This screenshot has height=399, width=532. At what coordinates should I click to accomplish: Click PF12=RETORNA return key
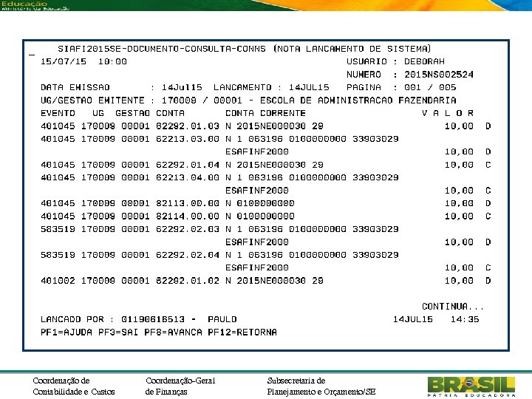coord(242,332)
